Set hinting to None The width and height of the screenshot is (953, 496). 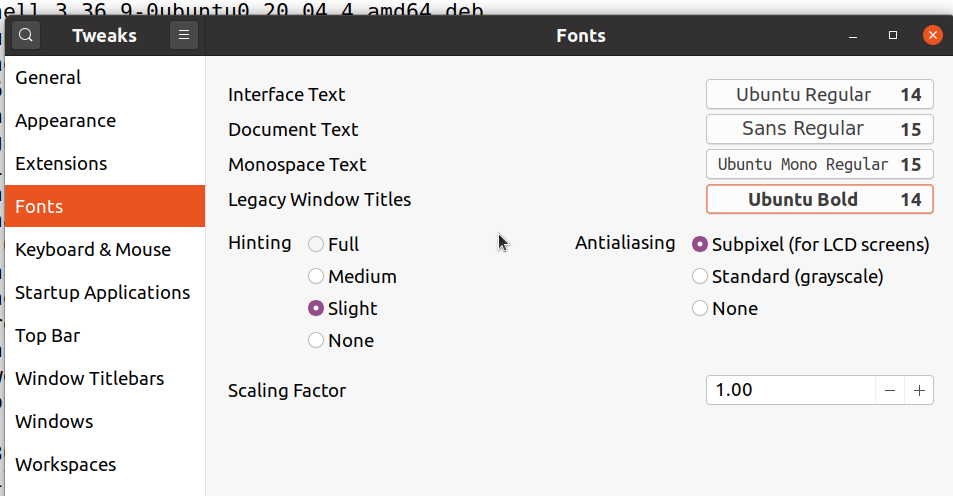(x=316, y=340)
